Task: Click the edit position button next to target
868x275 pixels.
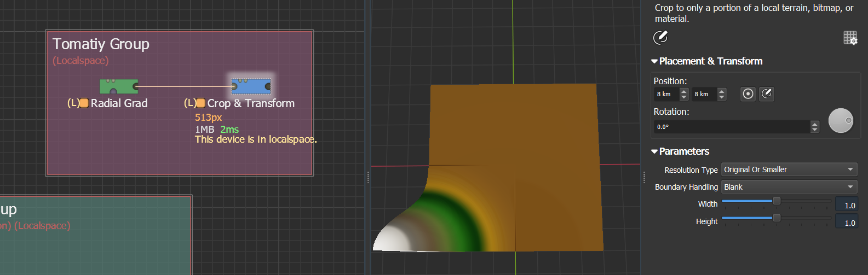Action: click(767, 94)
